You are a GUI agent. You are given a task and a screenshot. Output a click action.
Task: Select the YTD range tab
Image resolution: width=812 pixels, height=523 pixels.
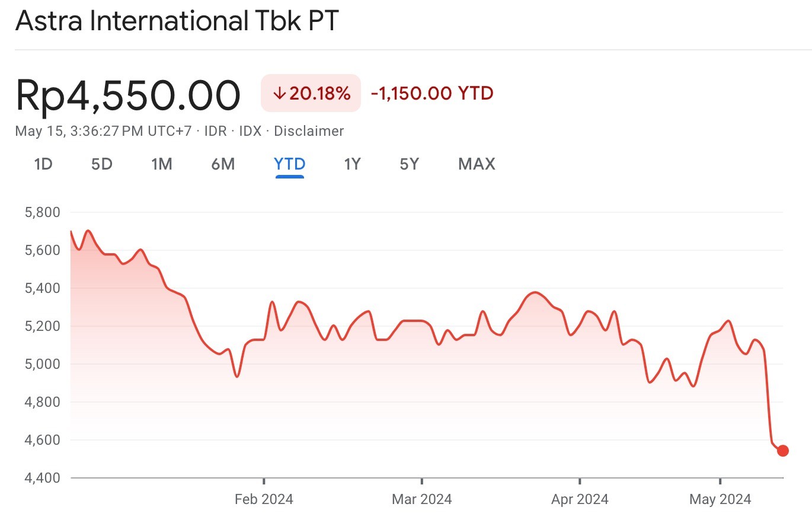(290, 164)
